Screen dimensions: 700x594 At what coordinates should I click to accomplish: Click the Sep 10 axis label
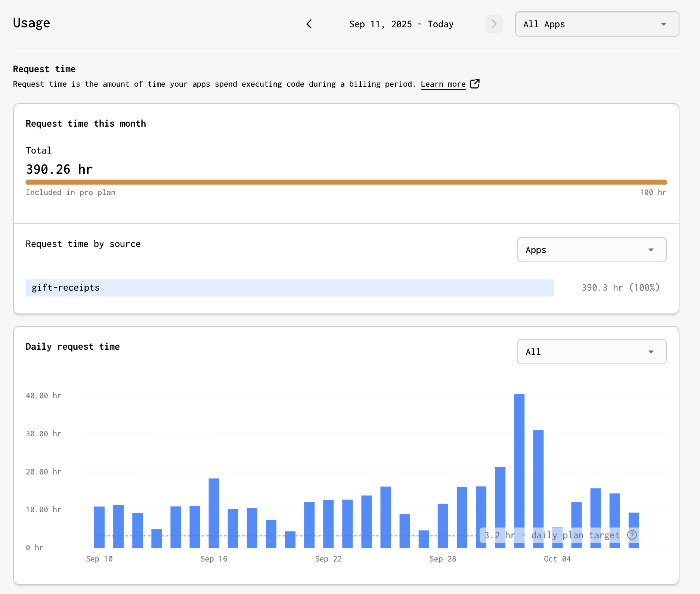pyautogui.click(x=99, y=559)
